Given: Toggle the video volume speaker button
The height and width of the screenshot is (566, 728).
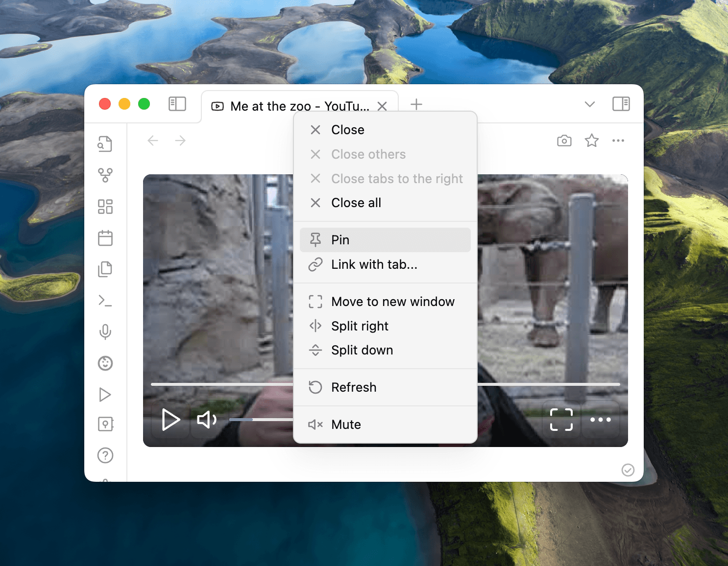Looking at the screenshot, I should coord(207,420).
